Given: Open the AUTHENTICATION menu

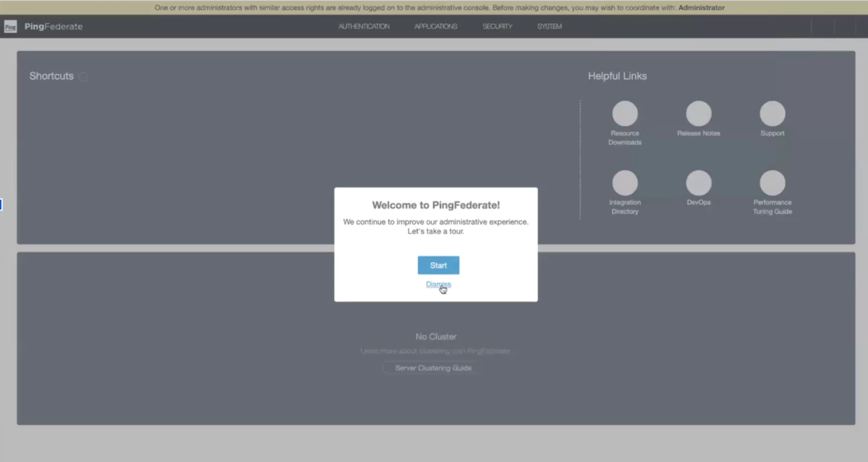Looking at the screenshot, I should click(x=364, y=26).
